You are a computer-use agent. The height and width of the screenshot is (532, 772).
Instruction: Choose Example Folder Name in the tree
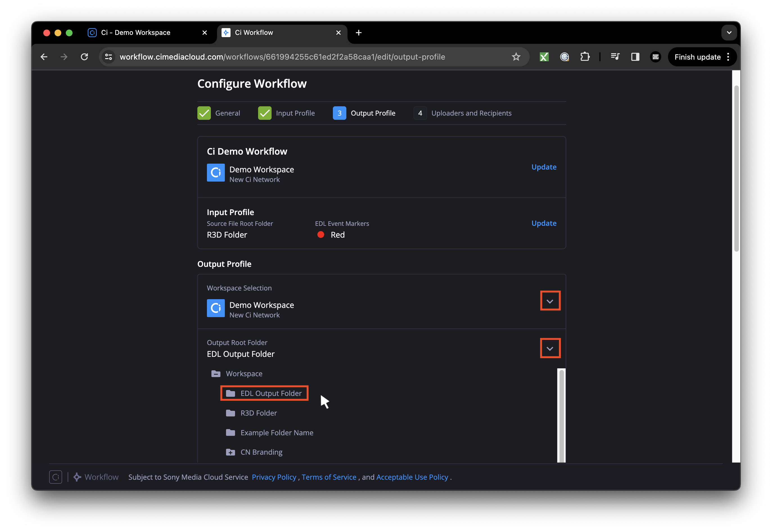(x=270, y=433)
